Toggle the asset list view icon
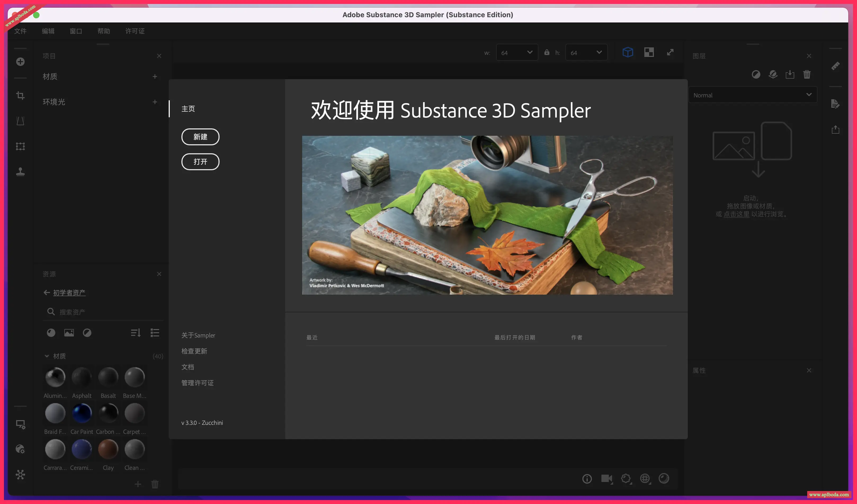Viewport: 857px width, 504px height. tap(155, 333)
